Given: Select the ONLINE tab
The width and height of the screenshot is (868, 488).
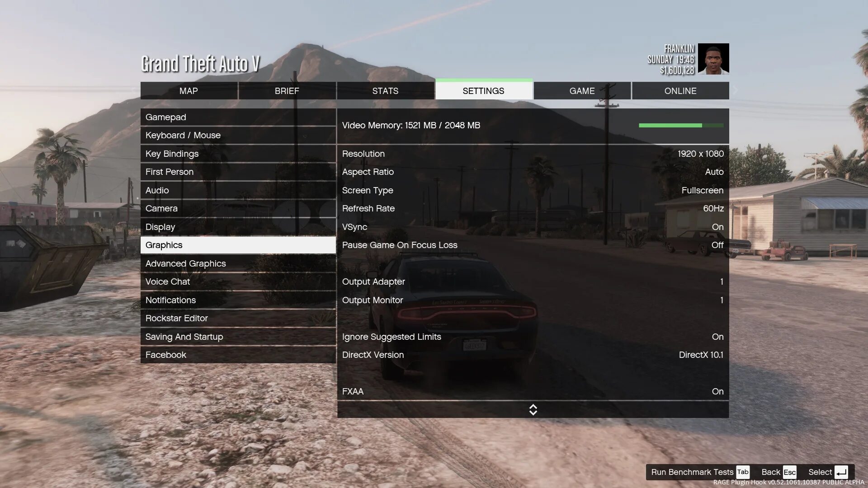Looking at the screenshot, I should (679, 90).
